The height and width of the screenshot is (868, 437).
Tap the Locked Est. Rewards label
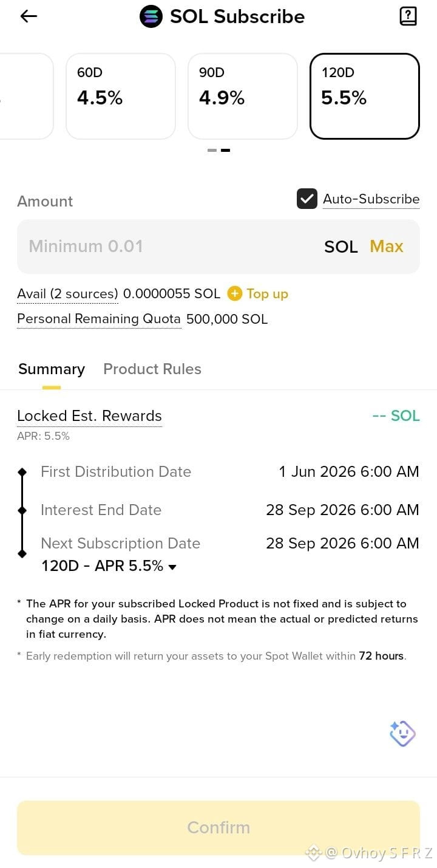(89, 416)
